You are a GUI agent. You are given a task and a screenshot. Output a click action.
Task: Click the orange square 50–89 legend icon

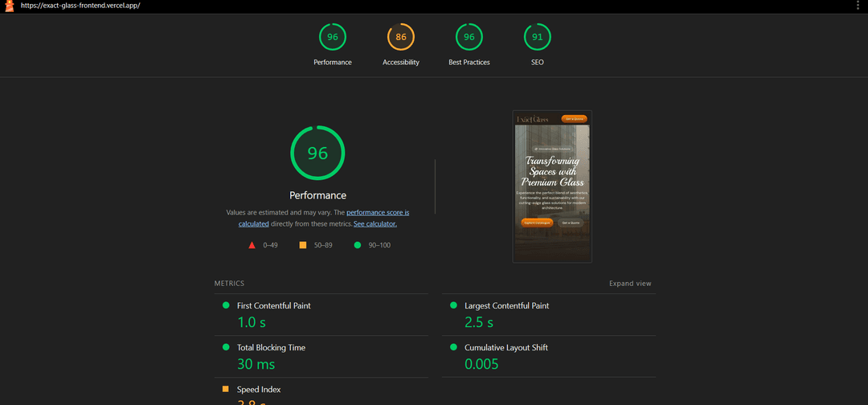coord(303,245)
